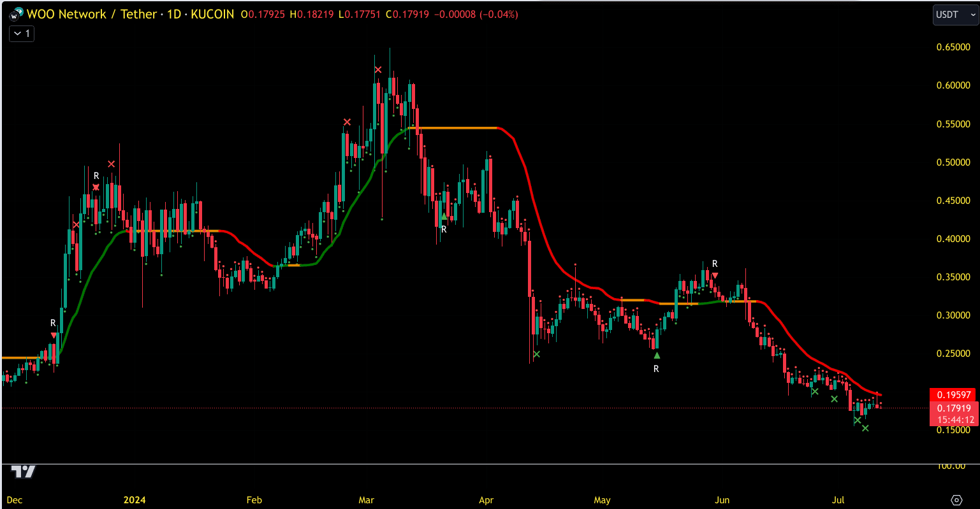Viewport: 980px width, 509px height.
Task: Click the change value −0.00008 (−0.04%)
Action: click(x=476, y=14)
